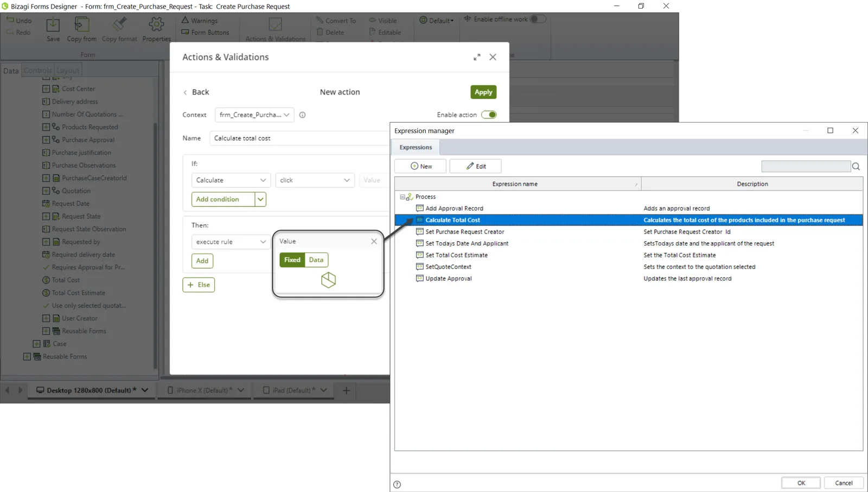Close the Value popup
This screenshot has height=492, width=868.
coord(374,241)
